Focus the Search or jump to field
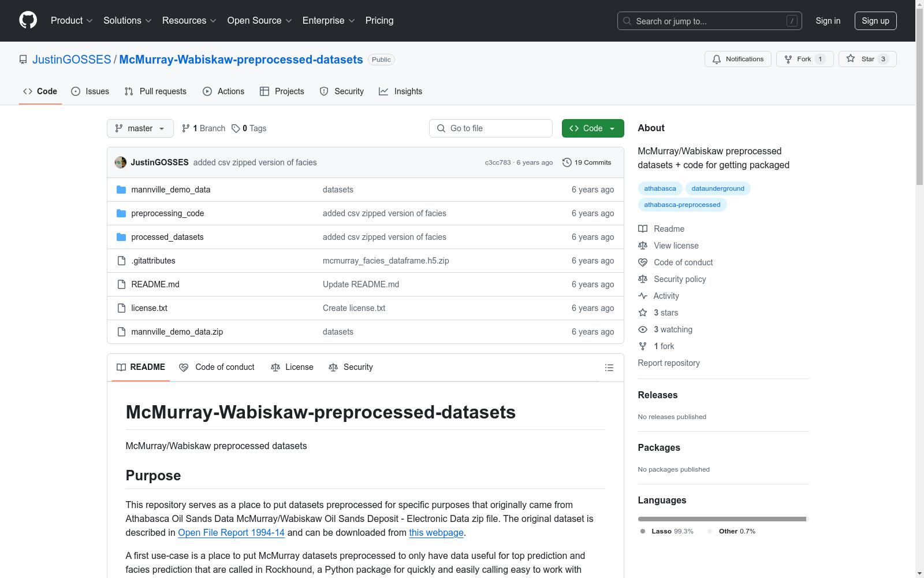 click(710, 21)
